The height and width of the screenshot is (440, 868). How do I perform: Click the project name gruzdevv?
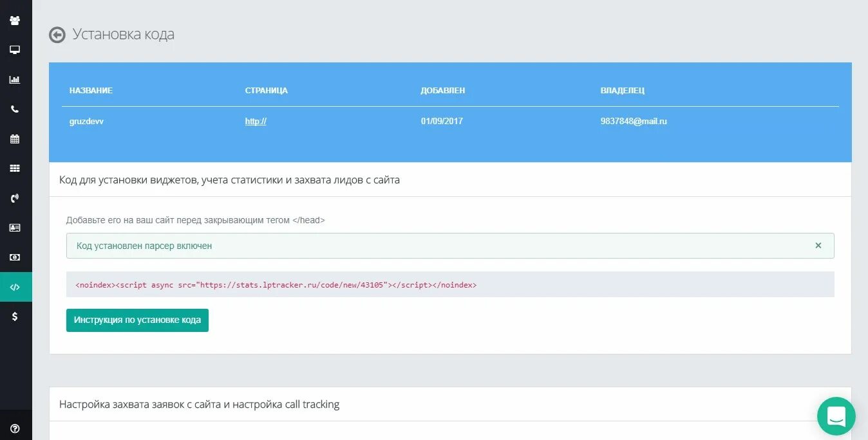[86, 121]
